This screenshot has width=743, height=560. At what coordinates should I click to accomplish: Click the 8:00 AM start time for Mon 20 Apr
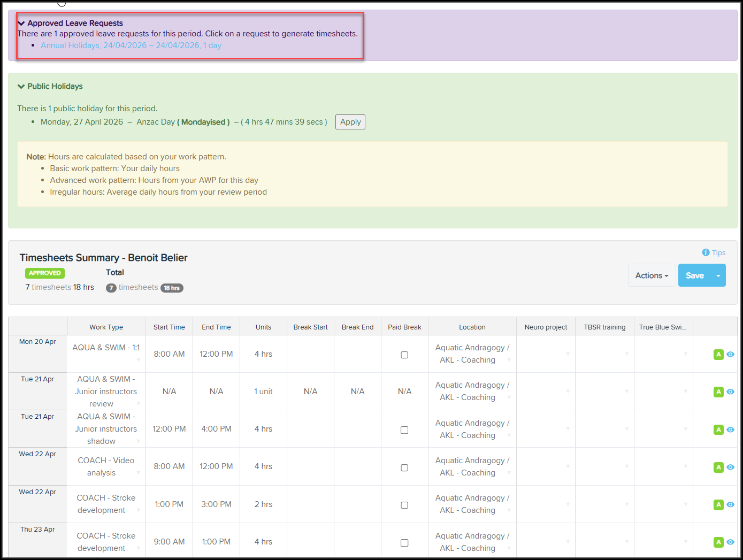point(169,354)
